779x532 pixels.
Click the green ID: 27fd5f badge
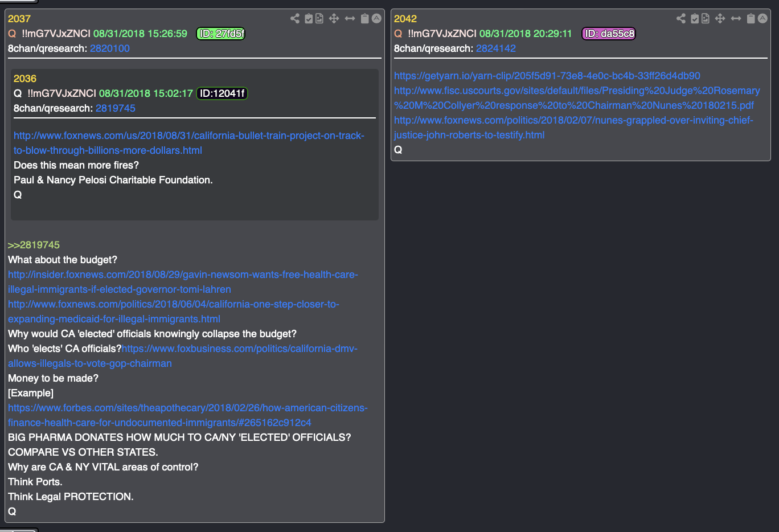(x=221, y=34)
